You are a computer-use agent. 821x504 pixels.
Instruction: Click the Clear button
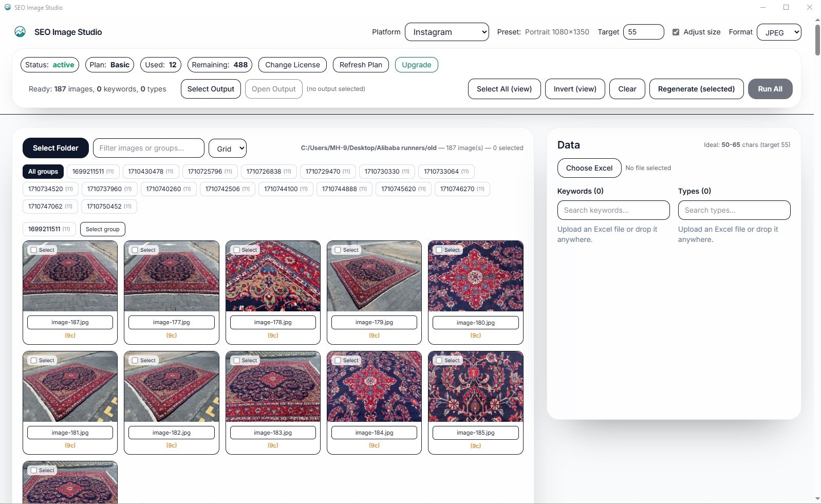pyautogui.click(x=627, y=89)
